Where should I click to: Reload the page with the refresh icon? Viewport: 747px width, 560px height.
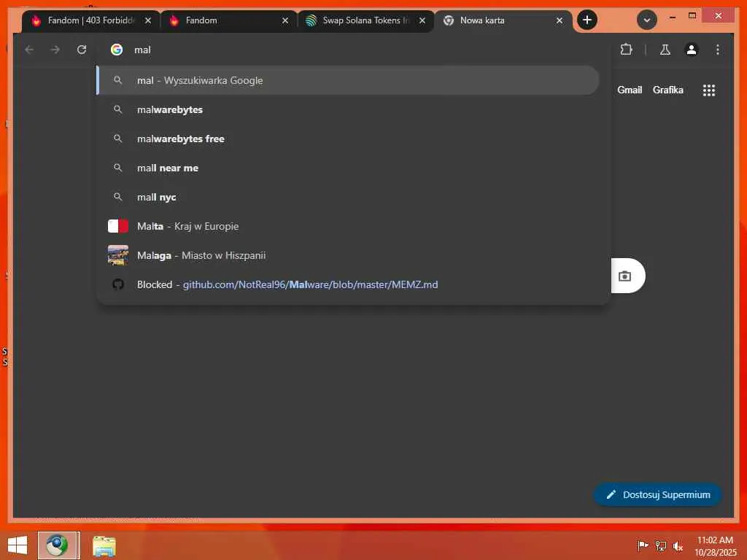[82, 50]
